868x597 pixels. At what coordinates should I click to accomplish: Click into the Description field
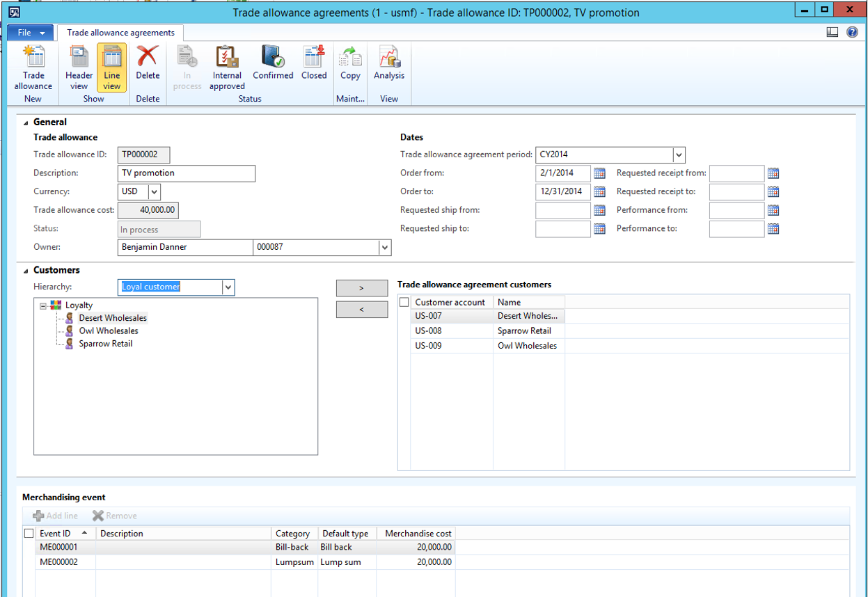point(187,173)
